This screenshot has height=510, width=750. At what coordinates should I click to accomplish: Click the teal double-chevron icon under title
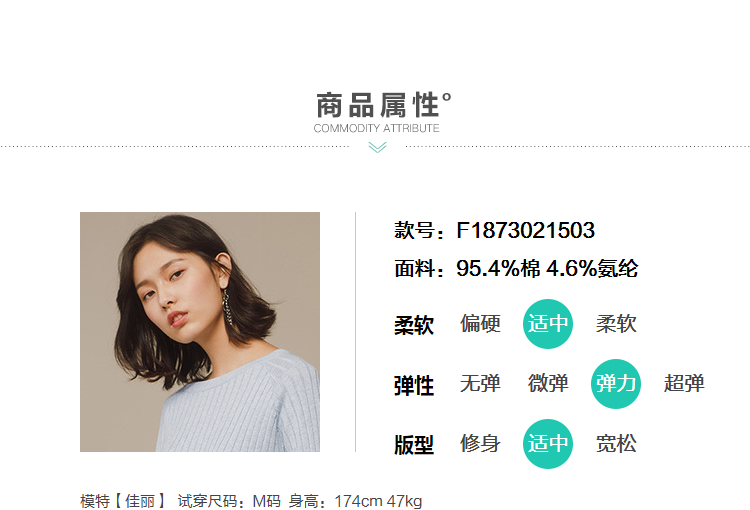pyautogui.click(x=377, y=147)
